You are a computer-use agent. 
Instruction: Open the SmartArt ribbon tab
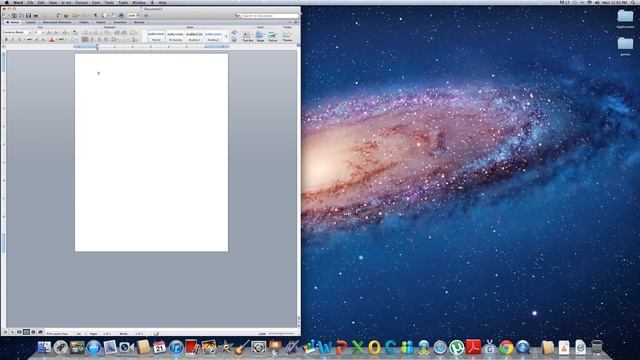[120, 22]
